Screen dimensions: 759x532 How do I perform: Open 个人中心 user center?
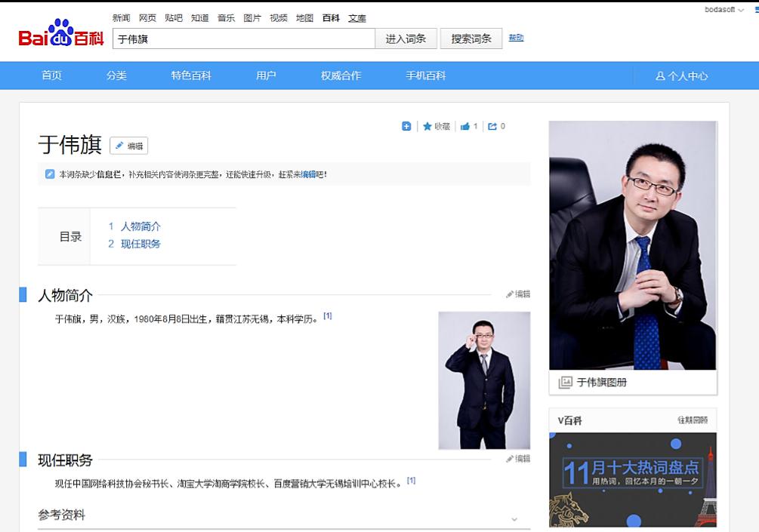(x=681, y=76)
